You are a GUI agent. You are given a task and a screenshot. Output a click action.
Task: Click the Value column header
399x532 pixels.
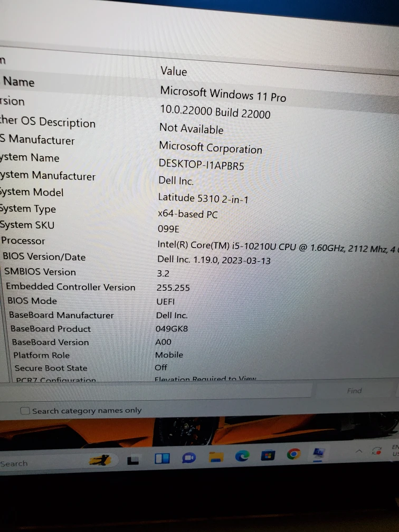tap(174, 71)
